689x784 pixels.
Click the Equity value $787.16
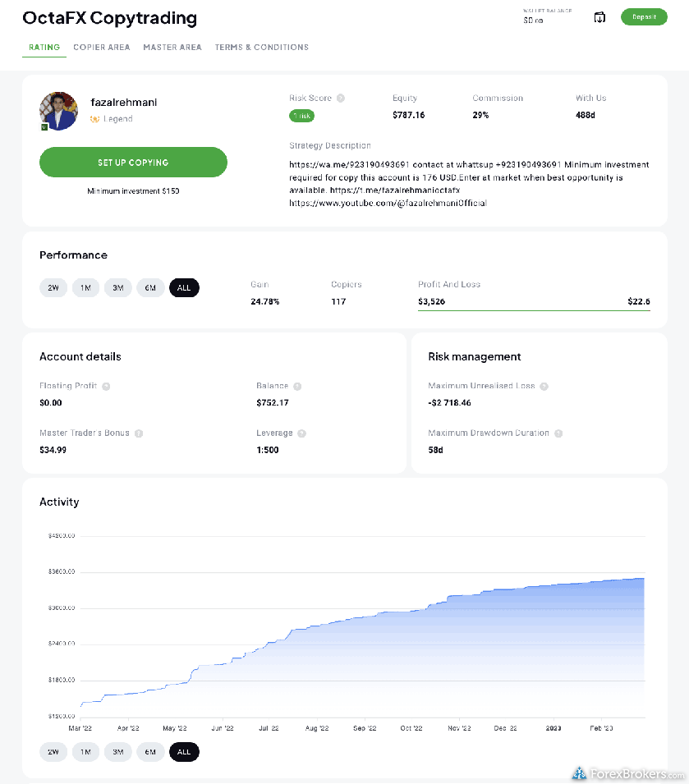tap(408, 115)
